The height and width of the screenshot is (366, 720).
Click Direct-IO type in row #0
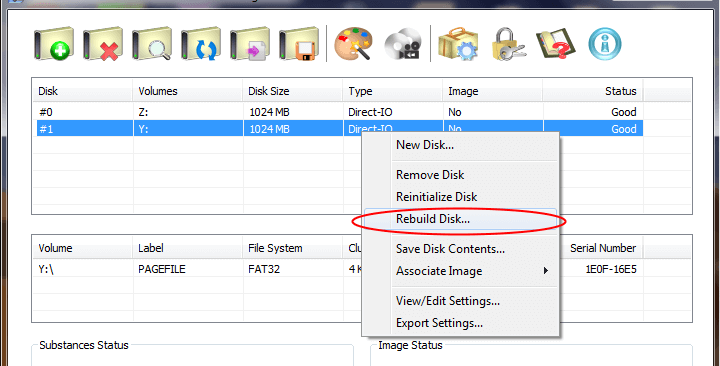[370, 112]
